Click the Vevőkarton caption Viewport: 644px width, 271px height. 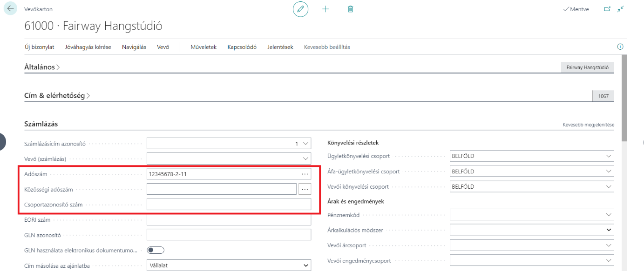[x=38, y=9]
